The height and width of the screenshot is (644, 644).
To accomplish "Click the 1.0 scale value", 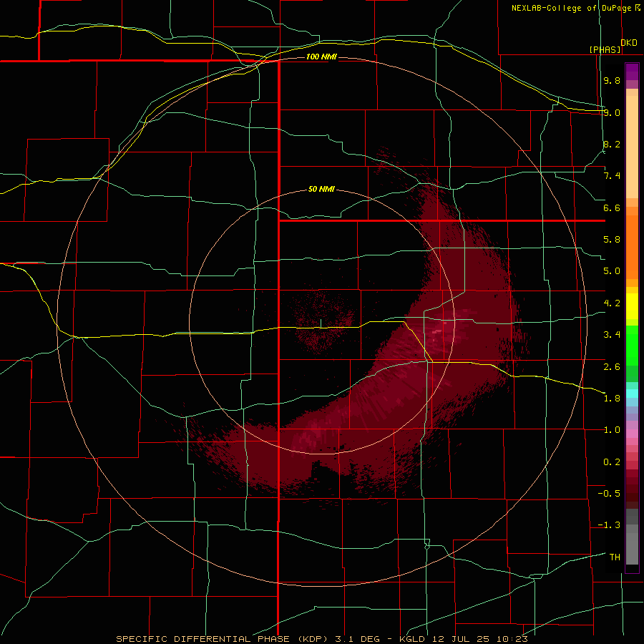I will [x=612, y=430].
